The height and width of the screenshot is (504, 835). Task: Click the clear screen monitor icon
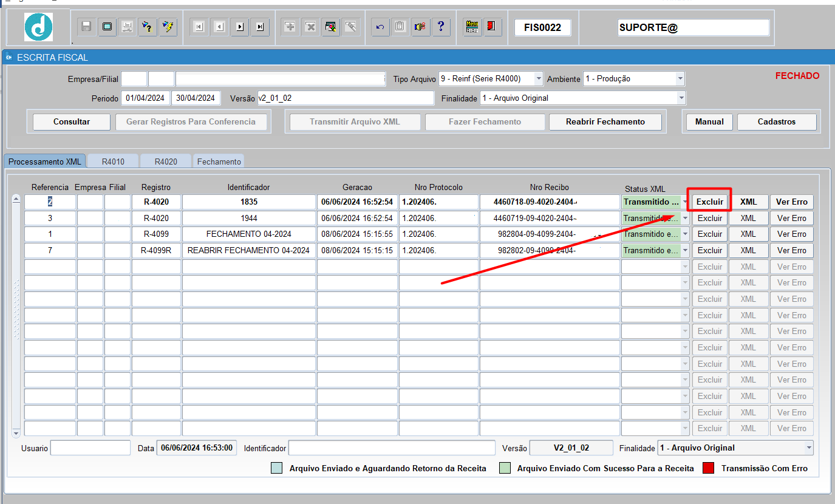(107, 27)
